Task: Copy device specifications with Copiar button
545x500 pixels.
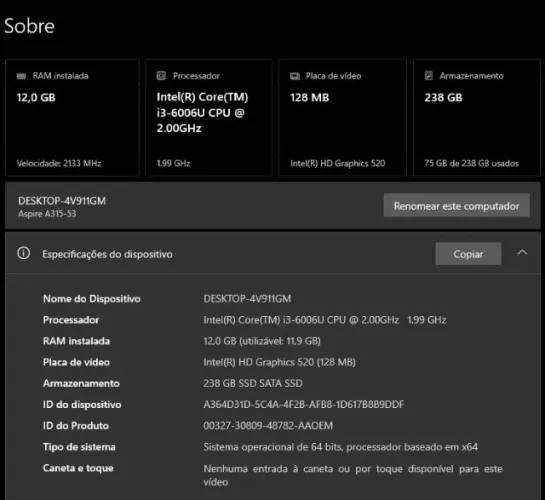Action: tap(468, 254)
